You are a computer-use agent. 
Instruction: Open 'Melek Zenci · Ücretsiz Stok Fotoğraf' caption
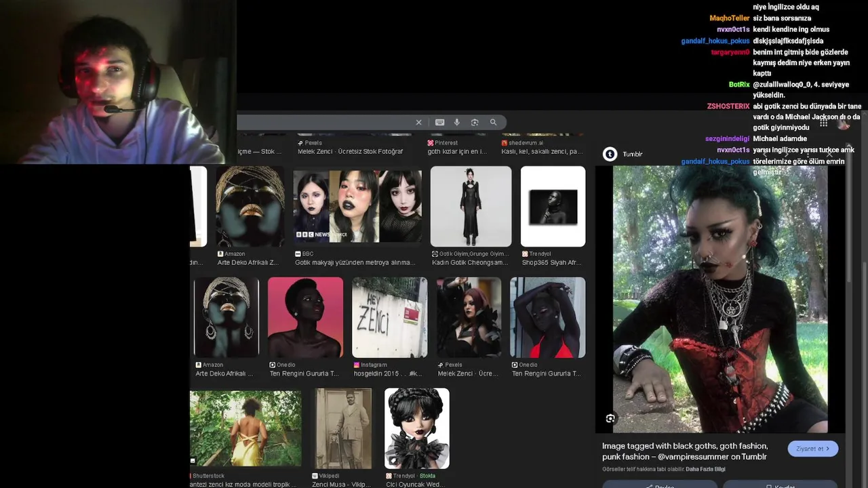coord(351,152)
